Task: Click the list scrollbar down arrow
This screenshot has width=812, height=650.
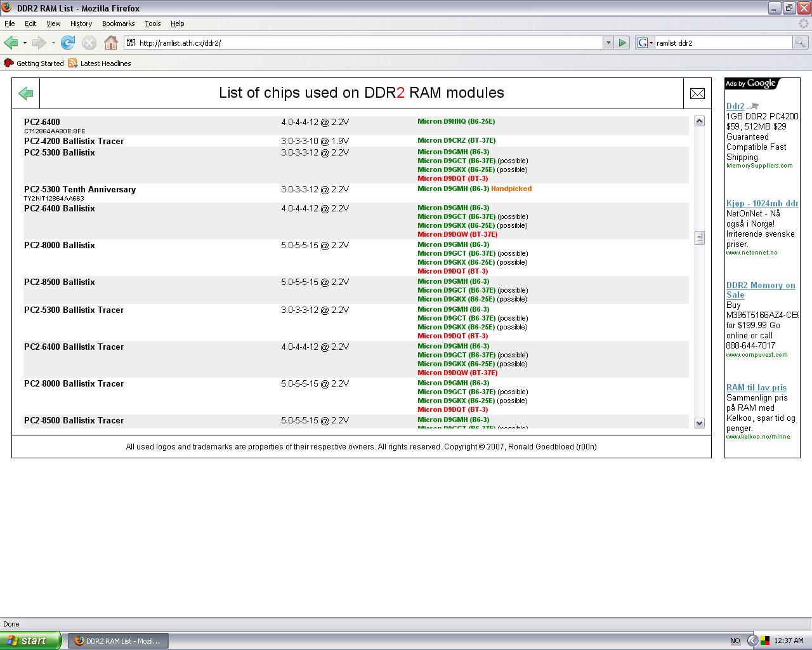Action: (x=700, y=423)
